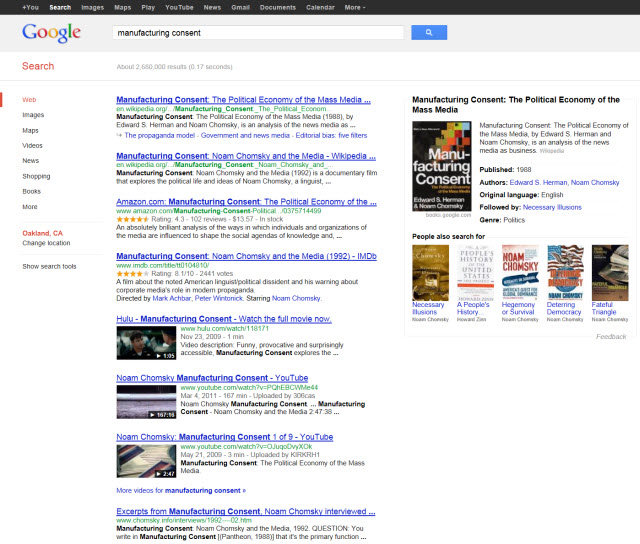Image resolution: width=640 pixels, height=544 pixels.
Task: Click Deterring Democracy title link
Action: (564, 308)
